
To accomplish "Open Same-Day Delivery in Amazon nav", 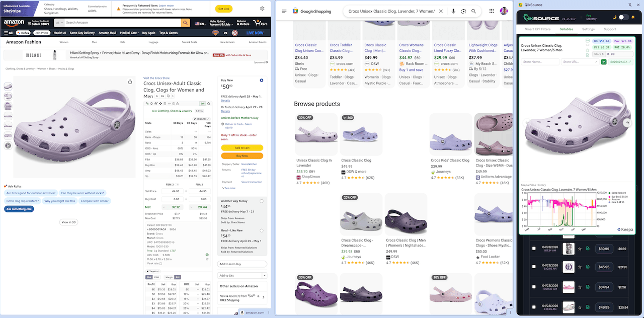I will (x=82, y=33).
